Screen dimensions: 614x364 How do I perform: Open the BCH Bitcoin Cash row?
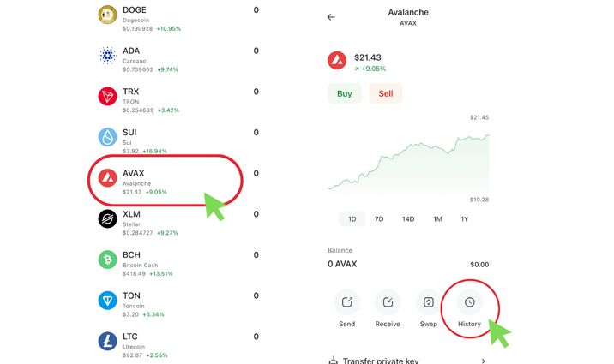click(178, 264)
